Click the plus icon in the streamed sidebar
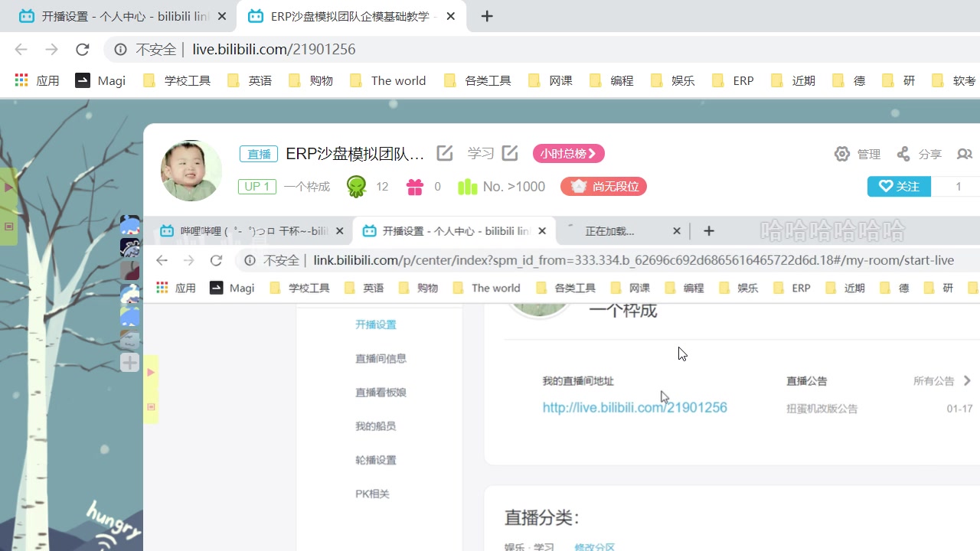980x551 pixels. click(130, 362)
